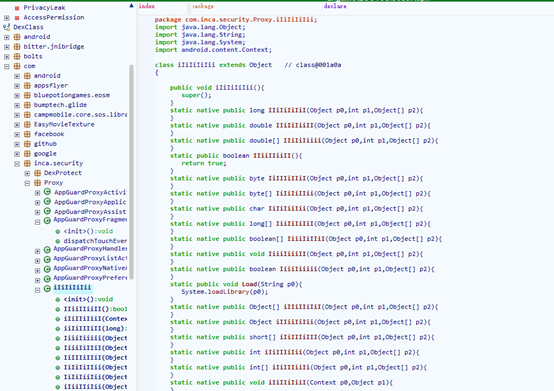
Task: Click the AppGuardProxyApplic class icon
Action: (47, 202)
